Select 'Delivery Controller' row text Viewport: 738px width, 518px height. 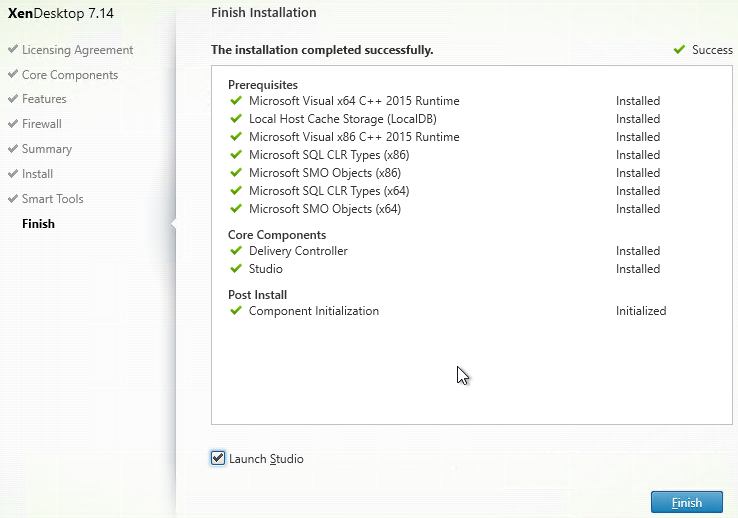pos(298,251)
